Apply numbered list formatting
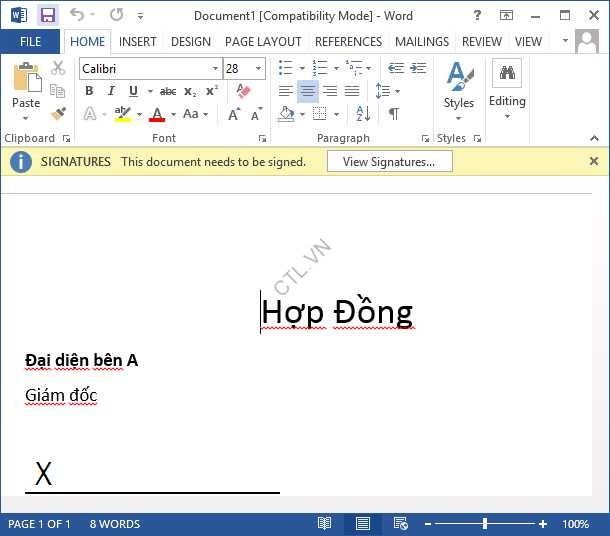 point(320,68)
